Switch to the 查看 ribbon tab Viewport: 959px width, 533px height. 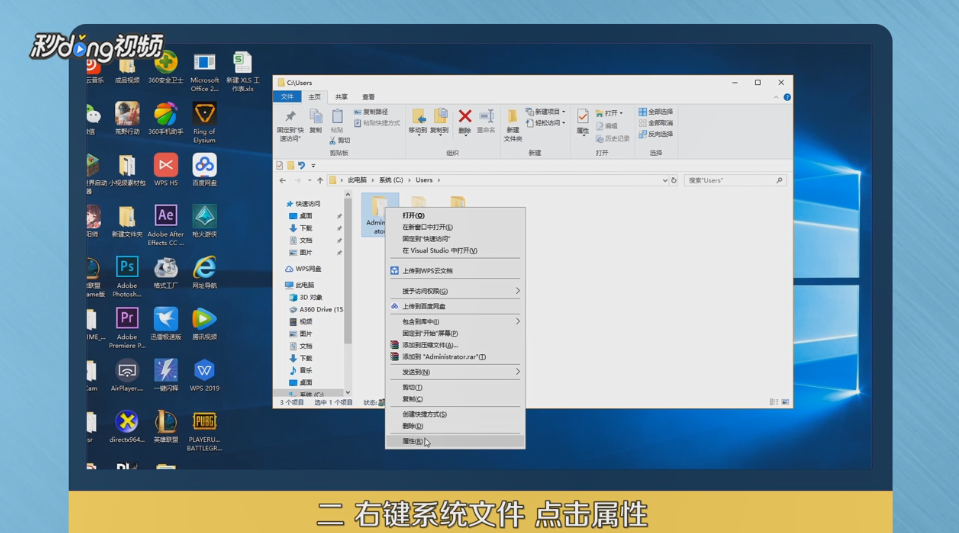click(368, 97)
